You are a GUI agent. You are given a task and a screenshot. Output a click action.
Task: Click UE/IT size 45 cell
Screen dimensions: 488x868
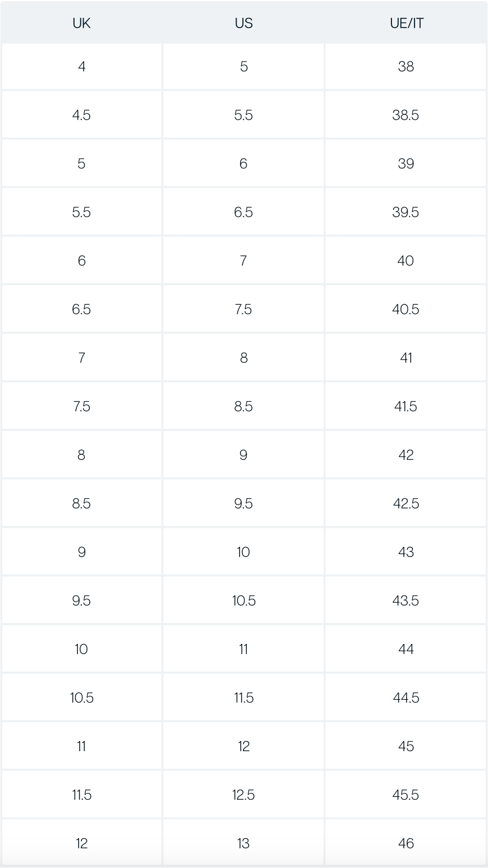(x=406, y=746)
